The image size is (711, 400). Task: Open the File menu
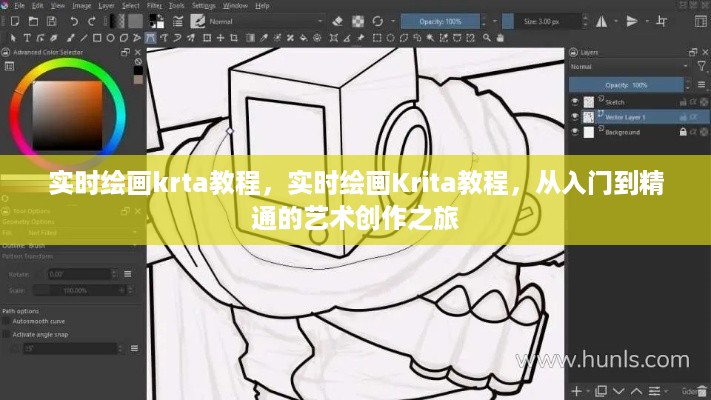coord(19,6)
